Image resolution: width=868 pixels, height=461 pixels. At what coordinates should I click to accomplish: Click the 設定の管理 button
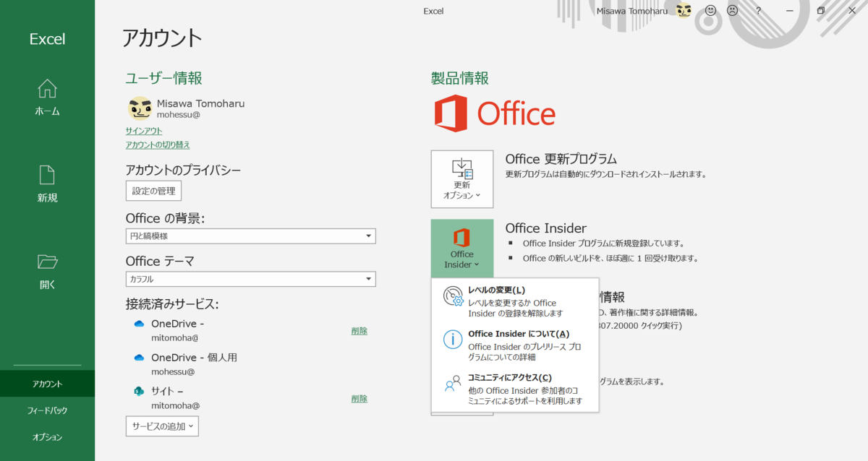coord(153,191)
